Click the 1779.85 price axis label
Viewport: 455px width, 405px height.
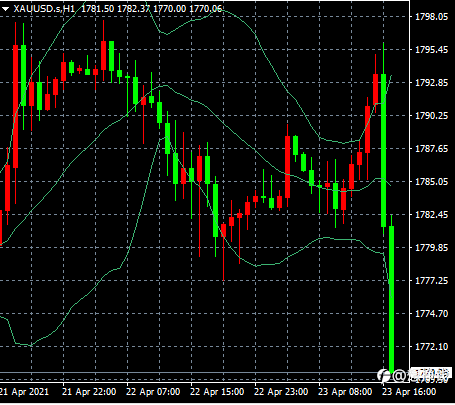tap(431, 247)
